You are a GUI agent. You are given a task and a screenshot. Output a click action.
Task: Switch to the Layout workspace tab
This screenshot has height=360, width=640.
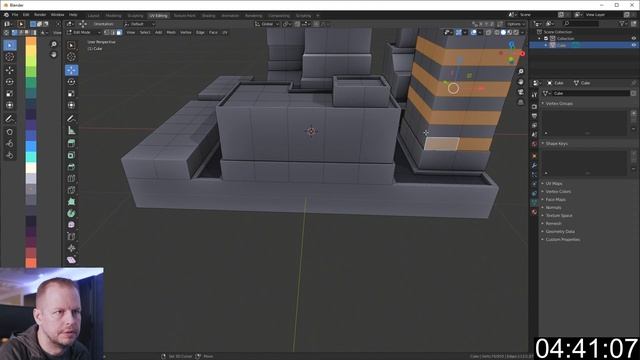pos(93,16)
